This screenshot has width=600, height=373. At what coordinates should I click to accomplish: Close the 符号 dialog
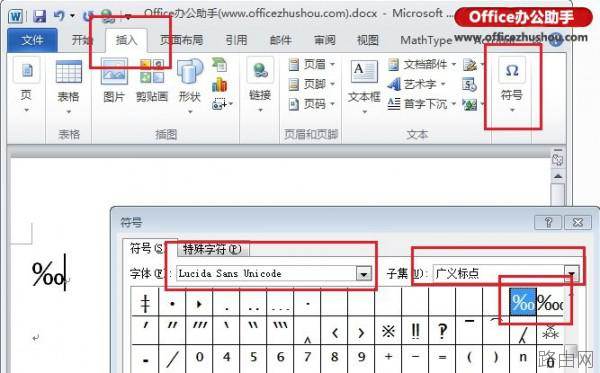point(577,222)
